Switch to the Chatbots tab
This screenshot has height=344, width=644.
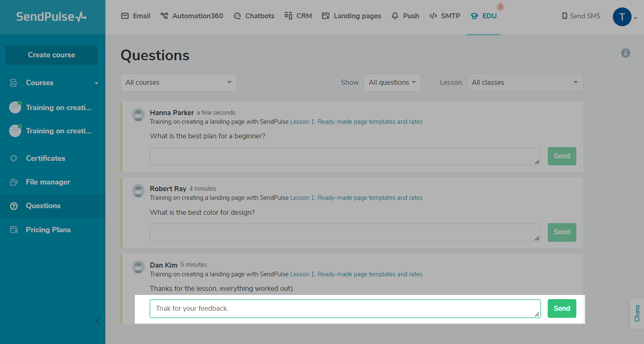(x=254, y=16)
